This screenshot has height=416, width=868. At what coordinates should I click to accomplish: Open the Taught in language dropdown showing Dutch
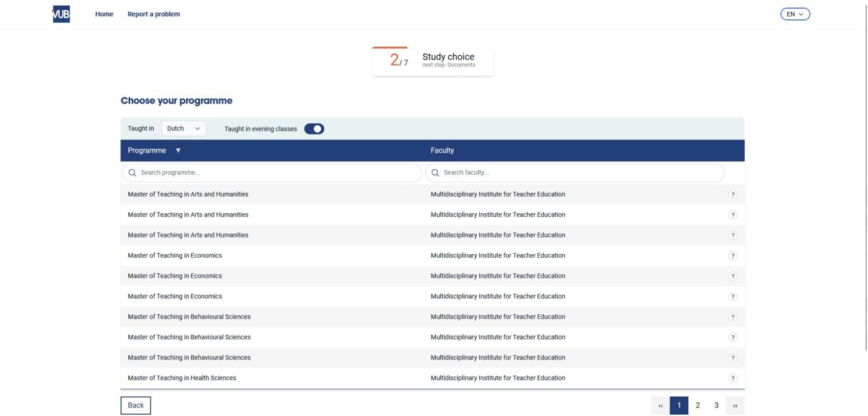click(183, 128)
